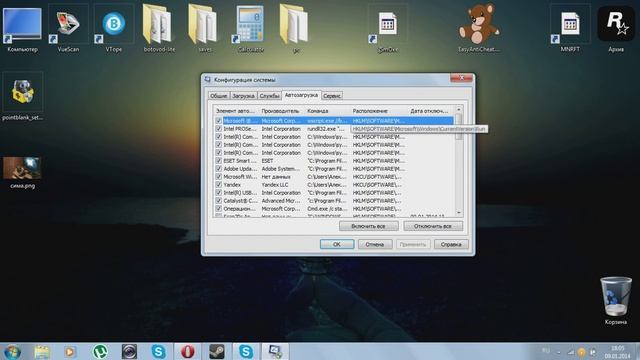Open the saves folder on desktop
Image resolution: width=640 pixels, height=360 pixels.
coord(204,29)
